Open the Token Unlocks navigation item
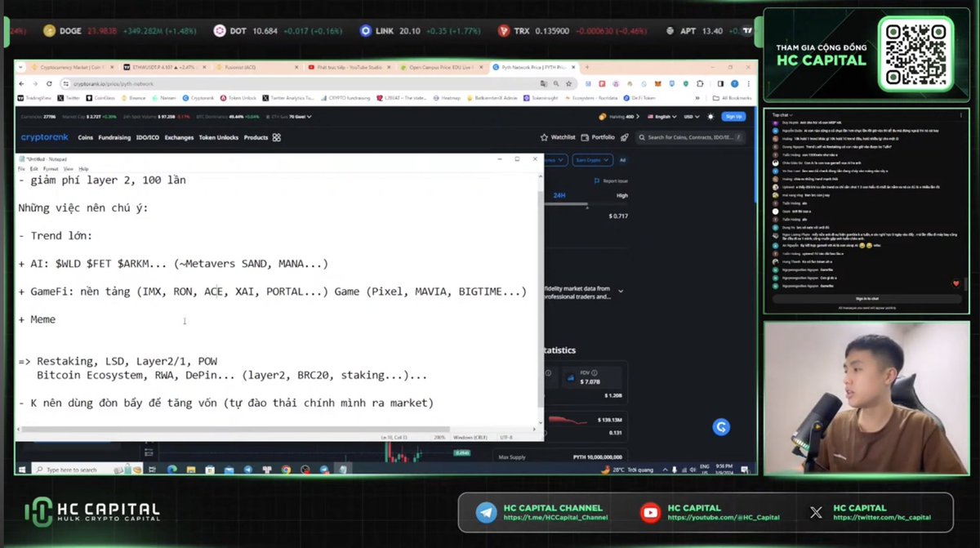 219,137
